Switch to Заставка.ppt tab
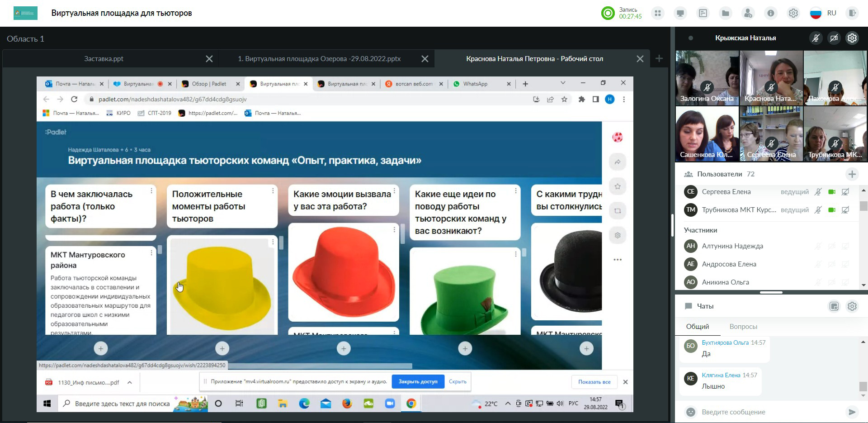Viewport: 868px width, 423px height. [104, 59]
